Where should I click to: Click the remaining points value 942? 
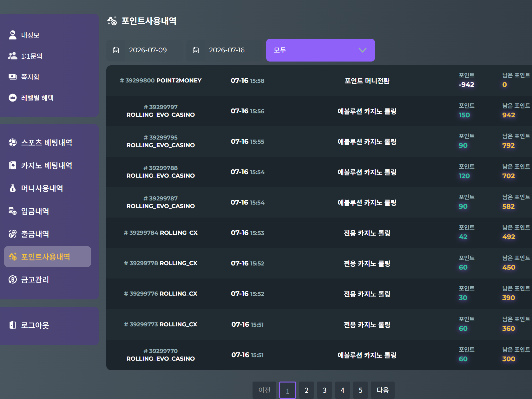[509, 115]
